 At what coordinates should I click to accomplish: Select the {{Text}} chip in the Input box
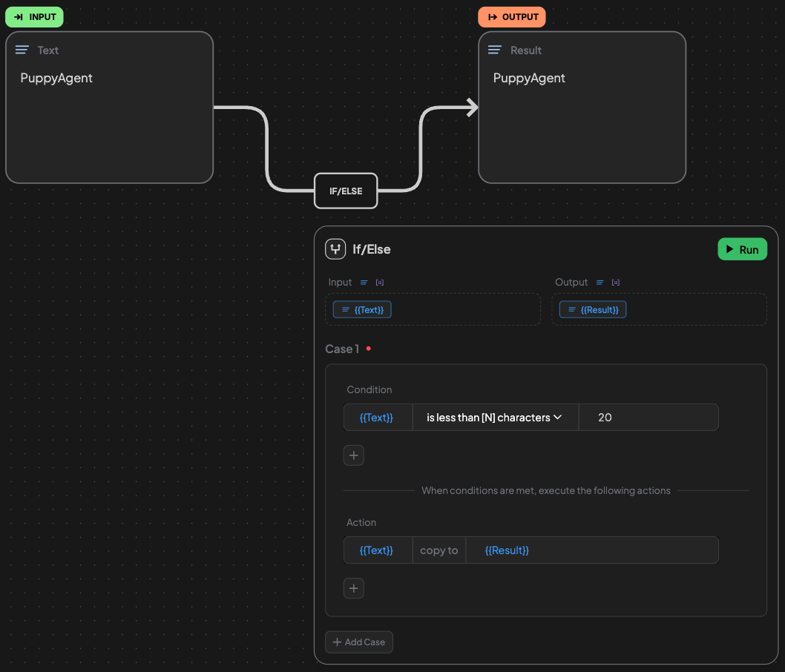[x=362, y=309]
